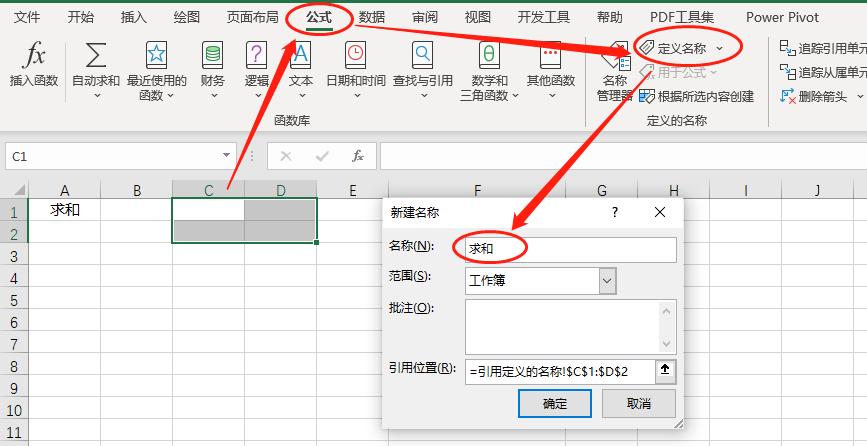Open Recently Used functions star icon
Viewport: 867px width, 446px height.
tap(156, 55)
